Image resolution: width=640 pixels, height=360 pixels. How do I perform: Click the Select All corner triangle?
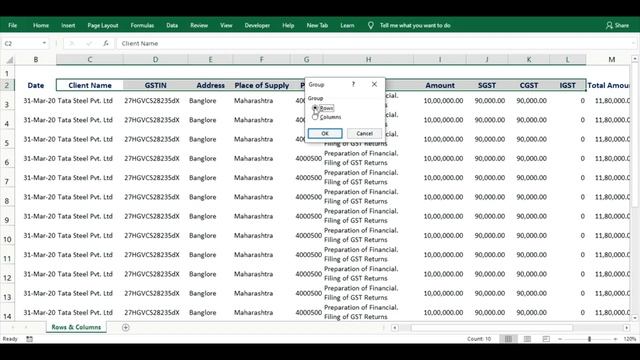9,60
